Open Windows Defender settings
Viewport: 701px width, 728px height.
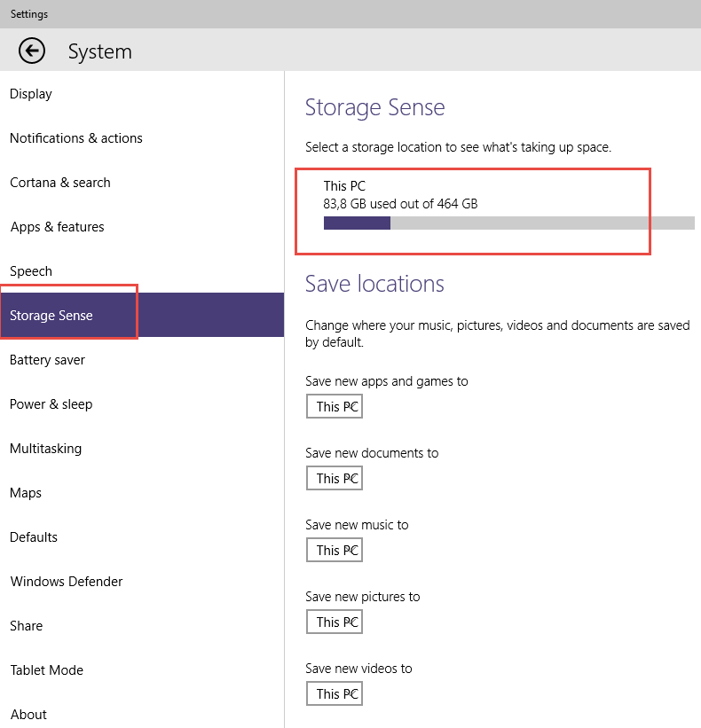click(67, 582)
